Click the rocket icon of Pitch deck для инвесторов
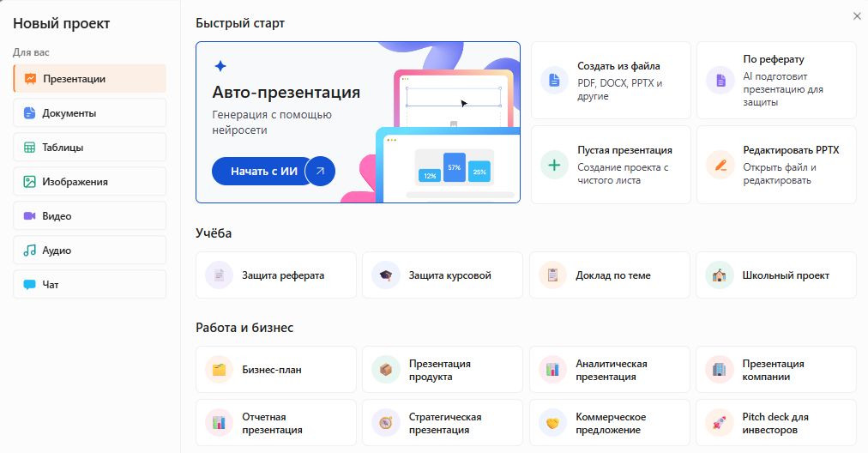The image size is (868, 453). 719,422
